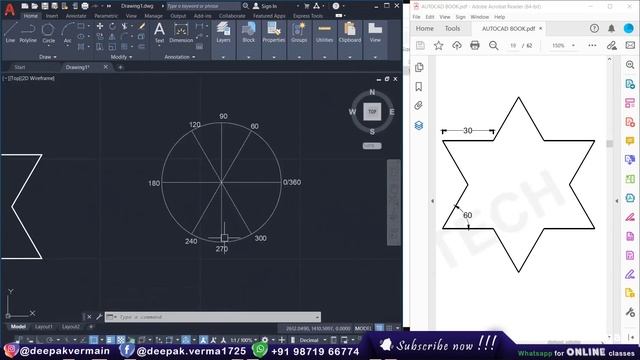Open layers panel in Acrobat sidebar

(x=419, y=125)
